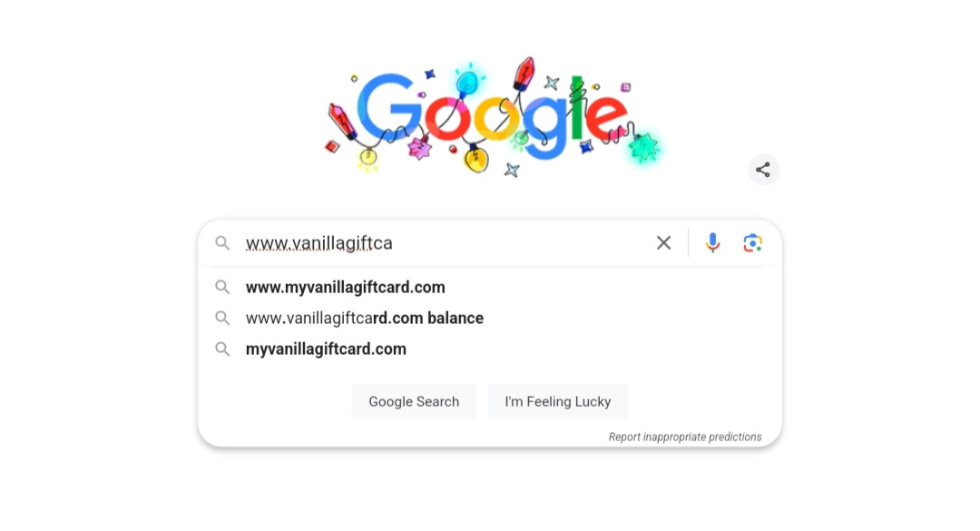Pick the myvanillagiftcard.com suggestion
This screenshot has width=980, height=531.
coord(326,349)
